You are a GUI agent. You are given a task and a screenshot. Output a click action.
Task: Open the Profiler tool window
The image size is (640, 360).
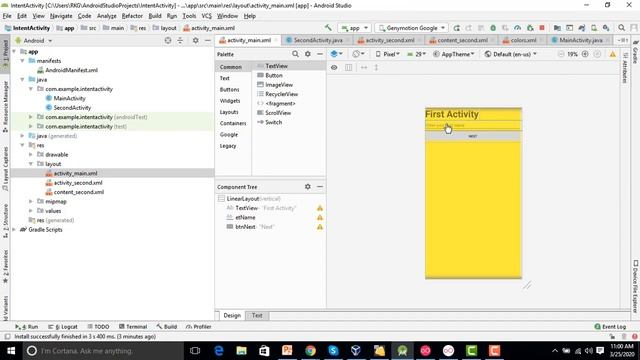198,327
